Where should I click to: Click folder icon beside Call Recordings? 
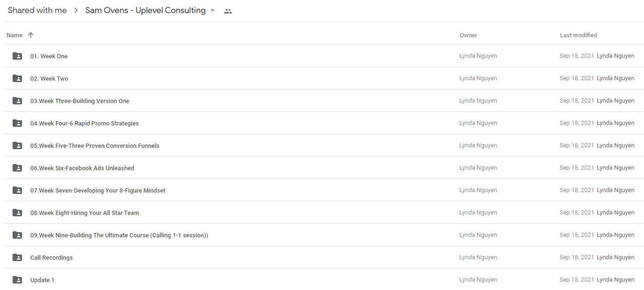coord(17,257)
